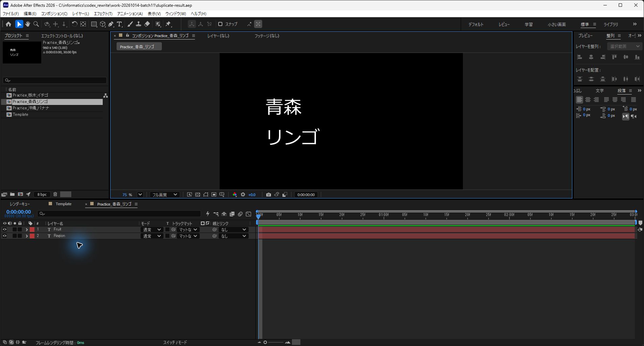Click the 8 bpc color depth button
The width and height of the screenshot is (644, 346).
[42, 194]
